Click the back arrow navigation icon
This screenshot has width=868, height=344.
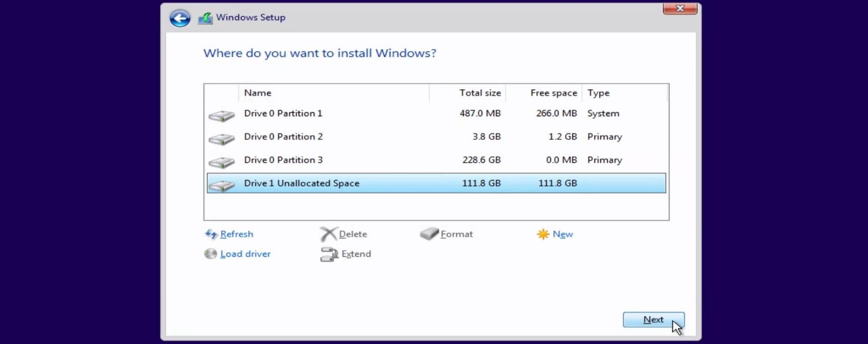[x=179, y=18]
